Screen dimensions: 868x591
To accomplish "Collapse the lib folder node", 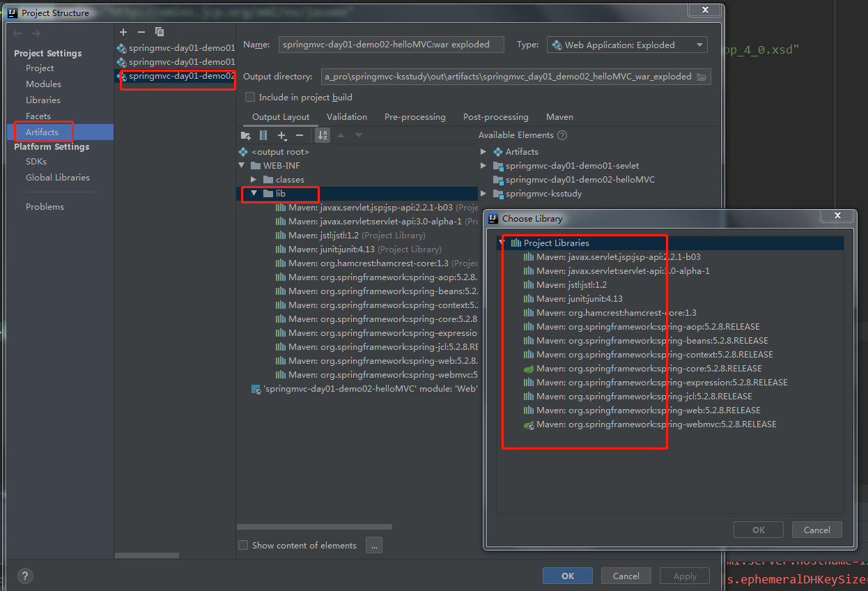I will [254, 193].
